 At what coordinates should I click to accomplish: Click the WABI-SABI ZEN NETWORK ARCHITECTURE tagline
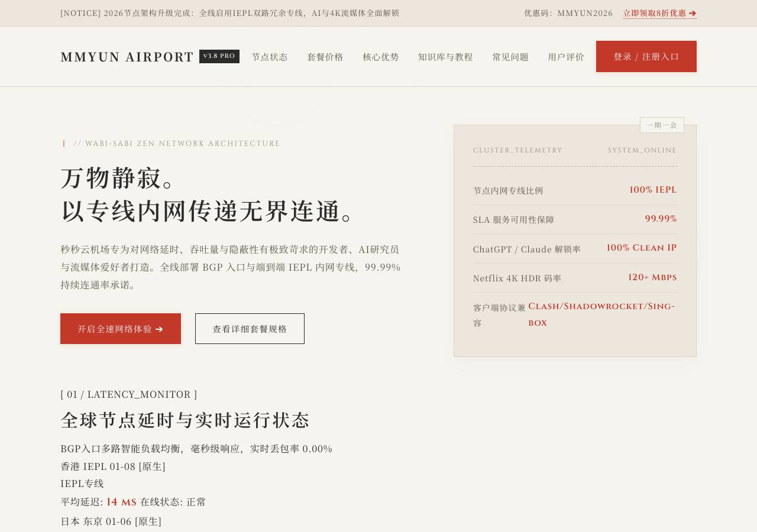pos(177,144)
